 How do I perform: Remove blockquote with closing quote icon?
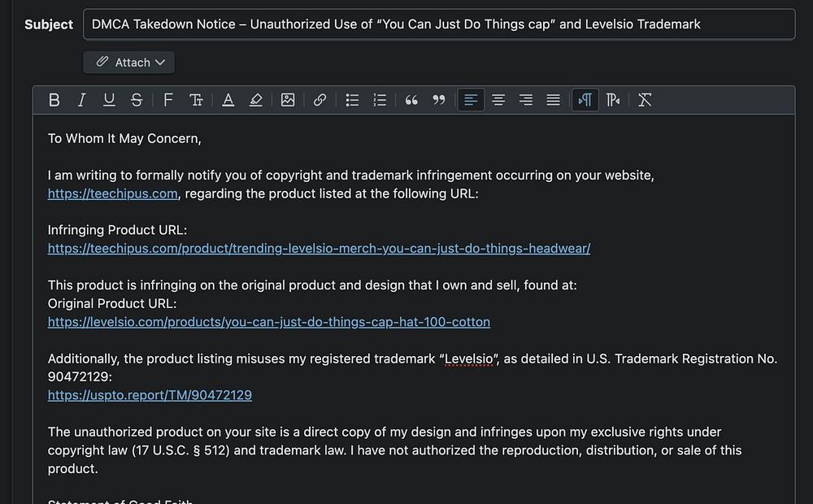[439, 100]
